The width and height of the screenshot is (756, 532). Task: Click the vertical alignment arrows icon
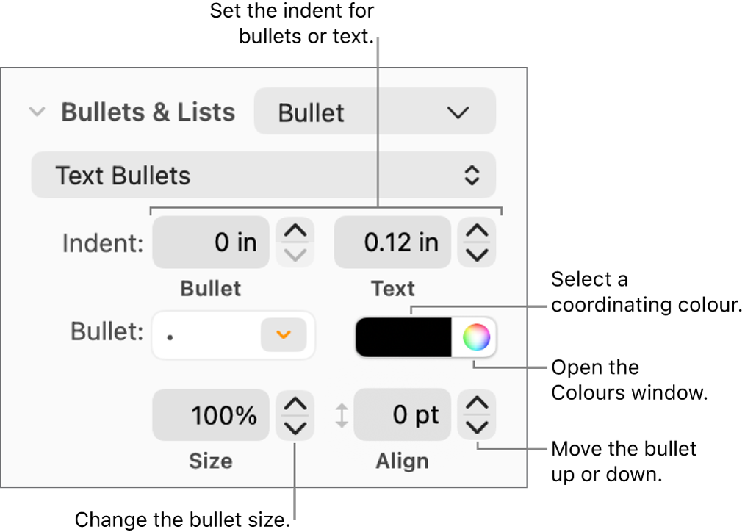342,414
